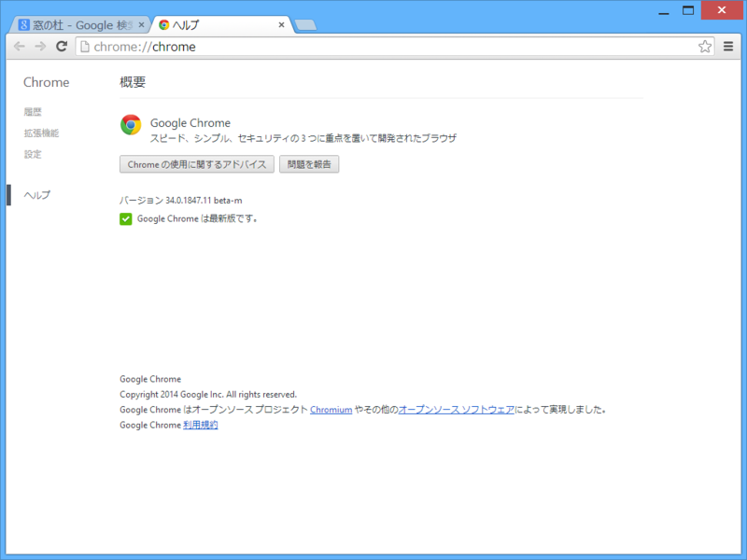Viewport: 747px width, 560px height.
Task: Open 拡張機能 in the sidebar
Action: pyautogui.click(x=41, y=133)
